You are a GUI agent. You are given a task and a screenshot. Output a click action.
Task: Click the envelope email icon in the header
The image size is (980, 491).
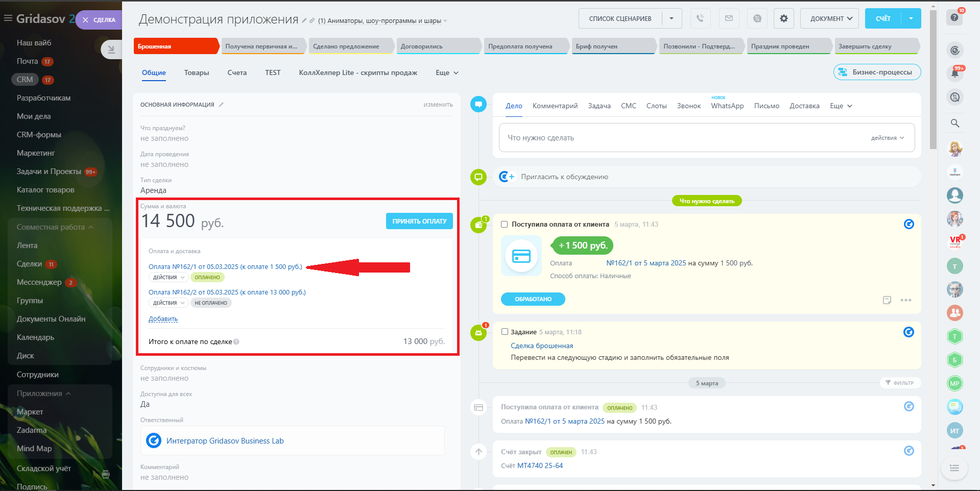coord(729,18)
